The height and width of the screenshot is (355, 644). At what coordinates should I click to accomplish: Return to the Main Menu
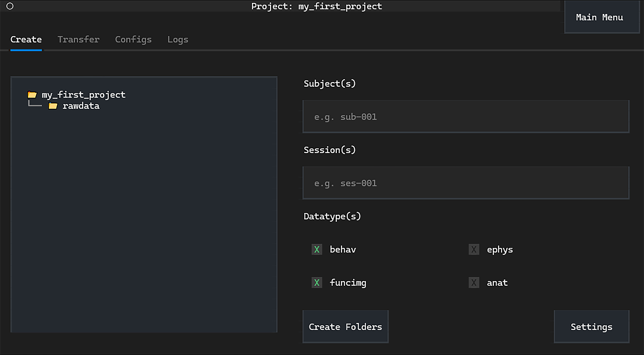click(599, 17)
